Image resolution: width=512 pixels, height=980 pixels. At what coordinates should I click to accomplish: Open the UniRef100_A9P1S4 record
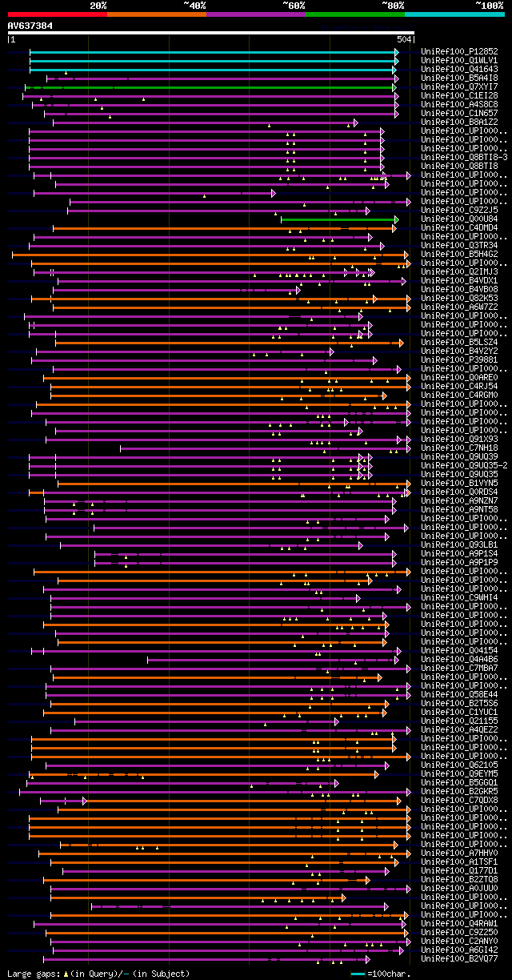click(460, 553)
